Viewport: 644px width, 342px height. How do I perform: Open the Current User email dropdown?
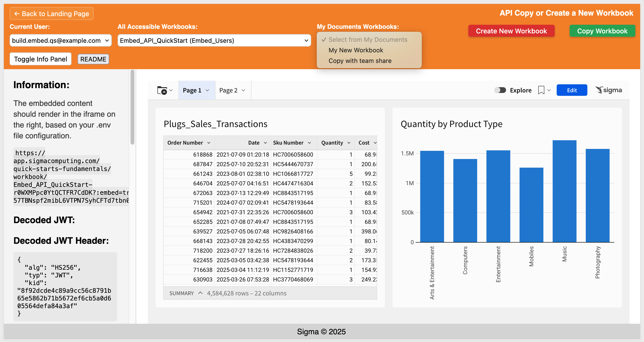[60, 41]
